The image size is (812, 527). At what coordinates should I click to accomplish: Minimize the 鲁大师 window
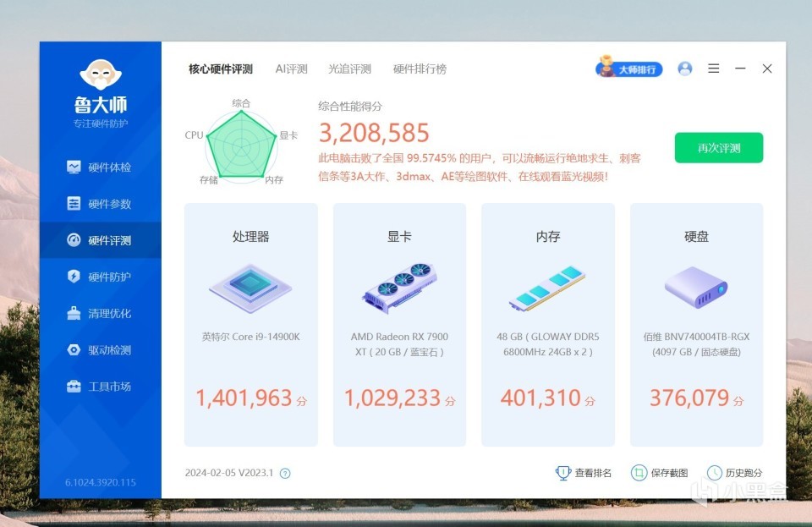741,69
